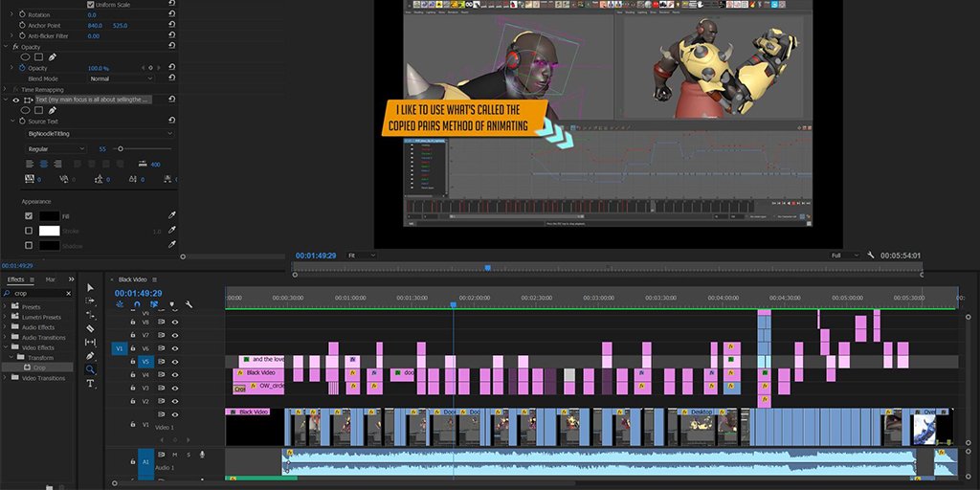
Task: Click the font size slider
Action: [x=144, y=148]
